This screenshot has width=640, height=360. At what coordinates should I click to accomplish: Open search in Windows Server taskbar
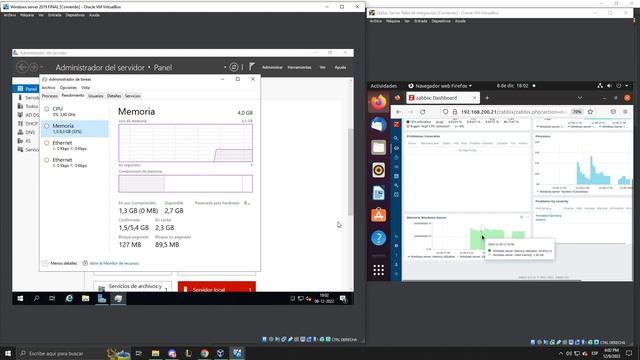36,299
